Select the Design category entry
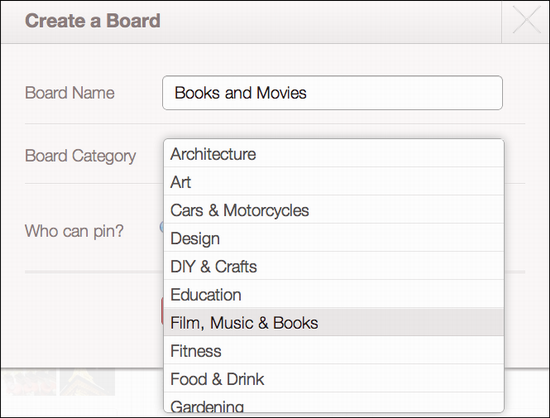Image resolution: width=550 pixels, height=418 pixels. tap(334, 238)
